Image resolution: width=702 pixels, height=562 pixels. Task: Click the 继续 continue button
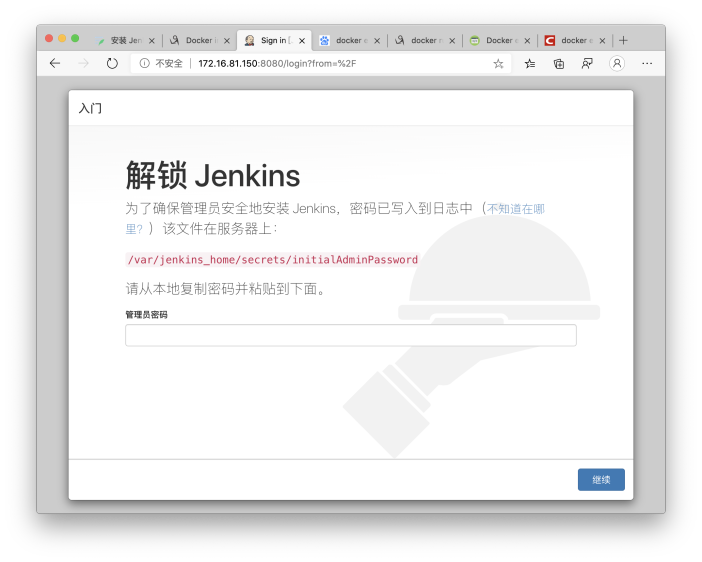coord(601,480)
